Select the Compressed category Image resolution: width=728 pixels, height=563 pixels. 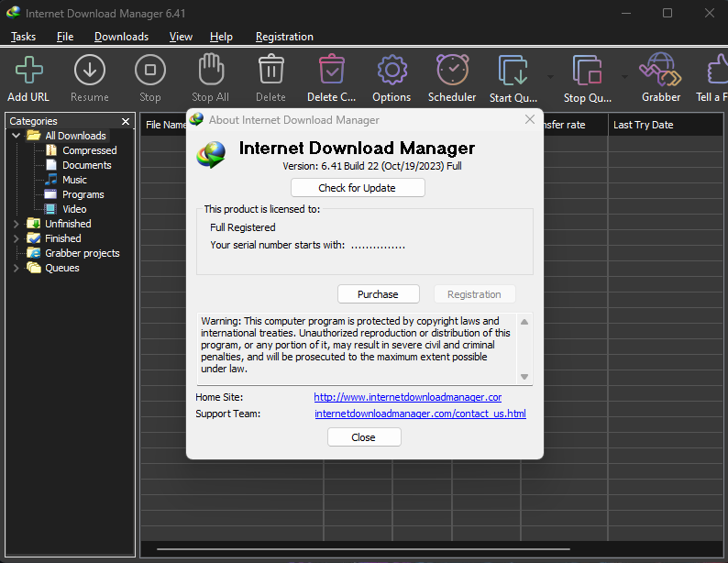click(90, 150)
